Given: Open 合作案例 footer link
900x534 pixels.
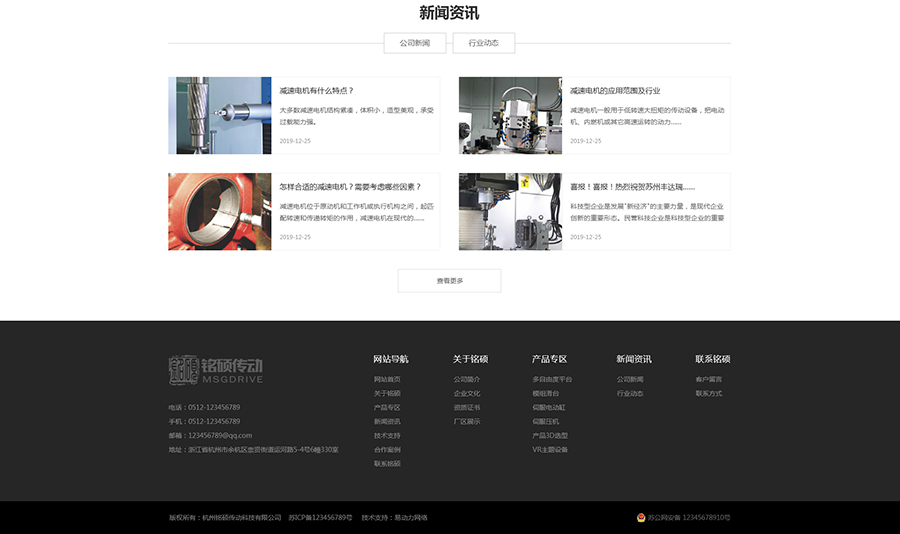Looking at the screenshot, I should [387, 449].
